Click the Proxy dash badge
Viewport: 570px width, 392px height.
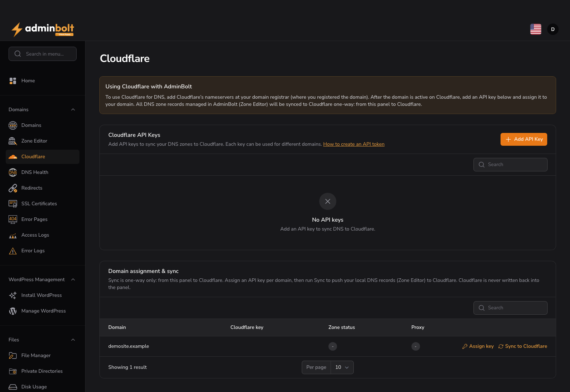click(416, 346)
